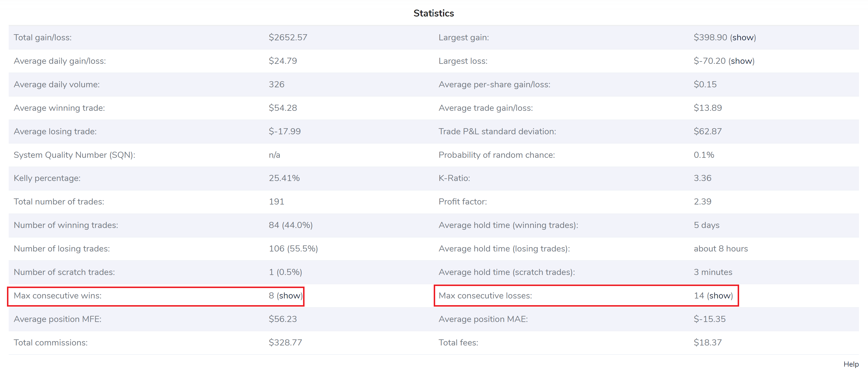The height and width of the screenshot is (371, 868).
Task: Show the largest loss trade details
Action: (742, 61)
